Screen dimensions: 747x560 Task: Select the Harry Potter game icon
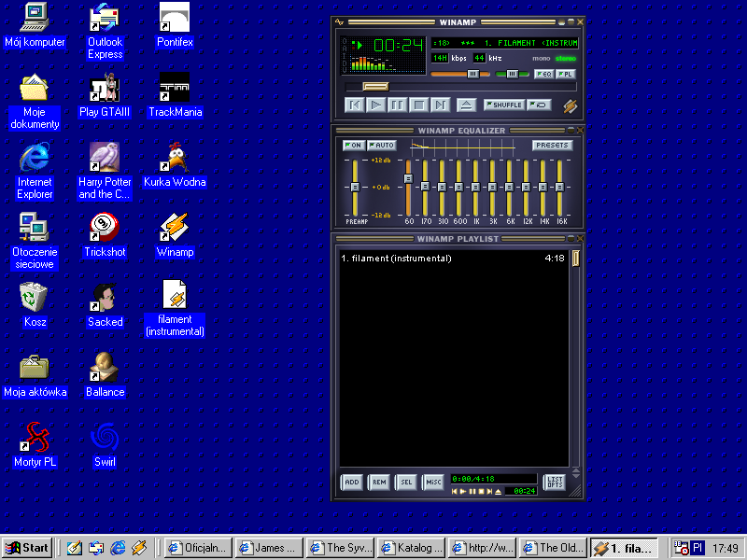click(x=105, y=172)
